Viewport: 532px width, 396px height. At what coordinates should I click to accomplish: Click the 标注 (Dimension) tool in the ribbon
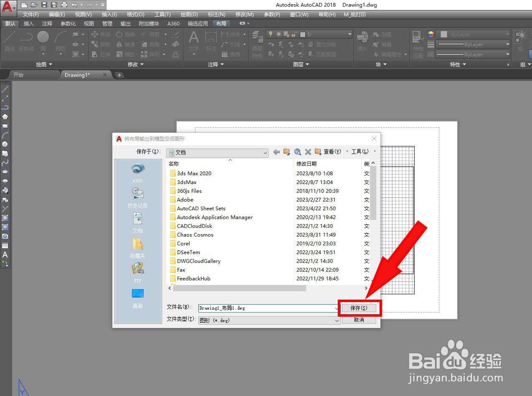coord(211,41)
